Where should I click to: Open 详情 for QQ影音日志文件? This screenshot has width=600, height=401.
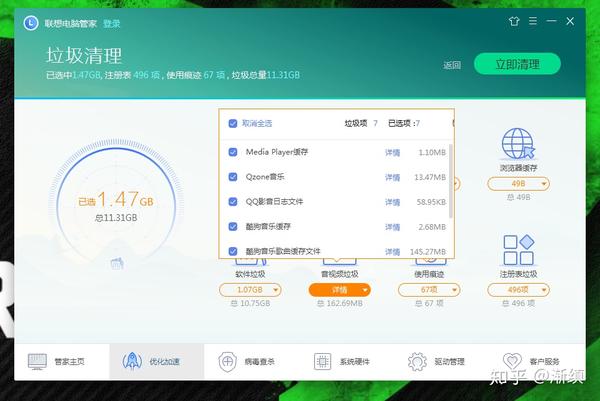[x=393, y=202]
